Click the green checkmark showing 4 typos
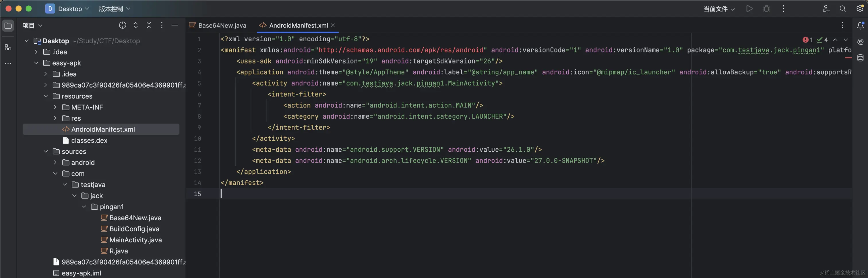Screen dimensions: 868x278 pyautogui.click(x=822, y=40)
